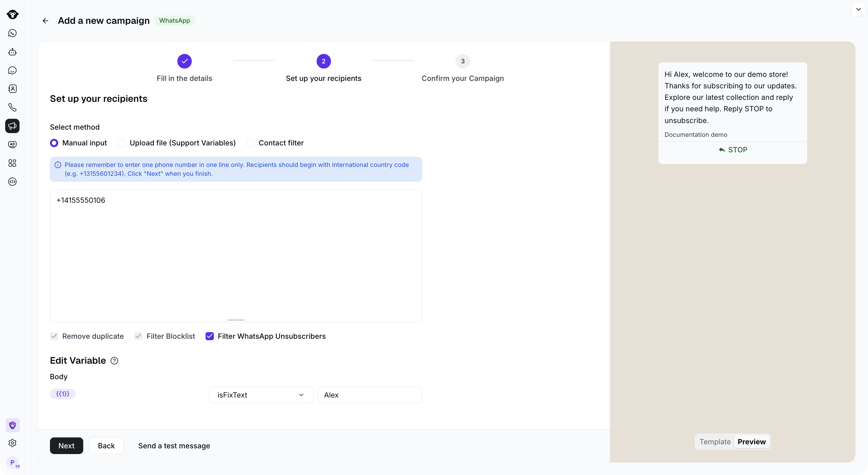Screen dimensions: 868x475
Task: Grab the textarea resize handle bar
Action: click(x=236, y=320)
